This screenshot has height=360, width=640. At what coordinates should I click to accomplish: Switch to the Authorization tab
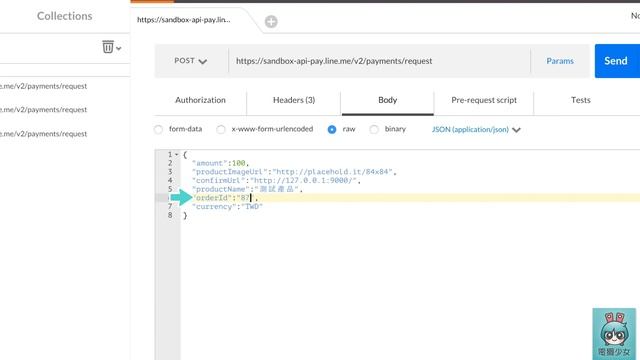[200, 100]
